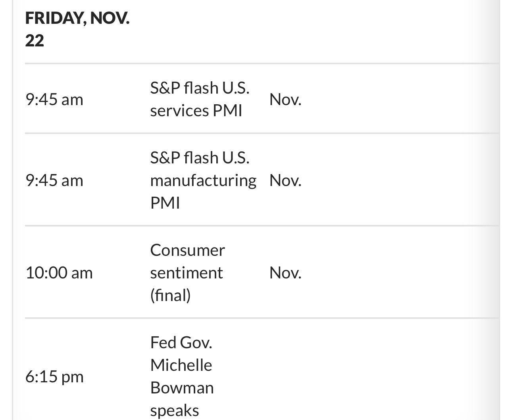
Task: Click empty data area in consumer sentiment row
Action: point(401,272)
